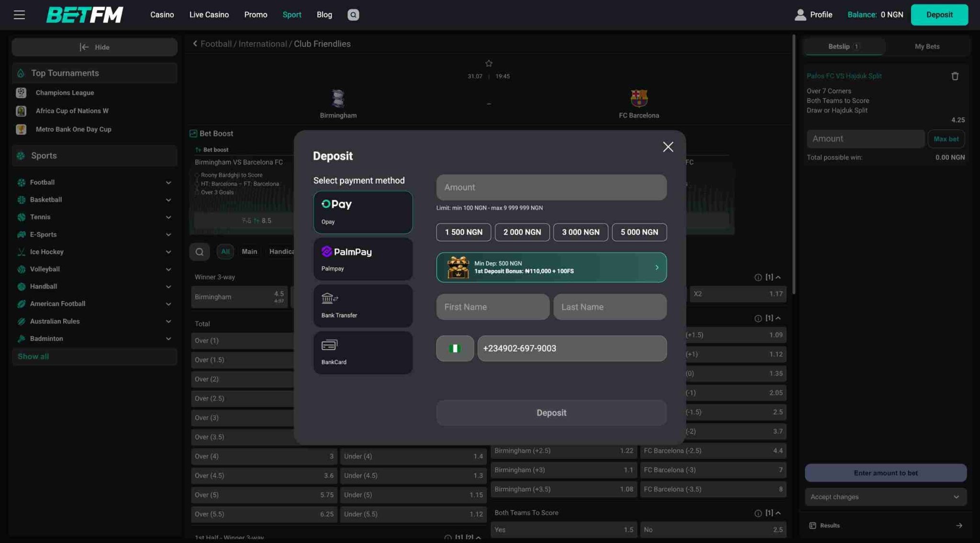Switch to the Betslip tab

(844, 46)
